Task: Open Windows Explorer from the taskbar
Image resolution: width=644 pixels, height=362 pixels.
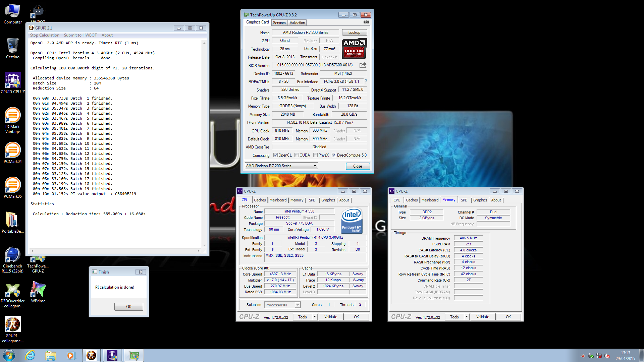Action: (x=51, y=355)
